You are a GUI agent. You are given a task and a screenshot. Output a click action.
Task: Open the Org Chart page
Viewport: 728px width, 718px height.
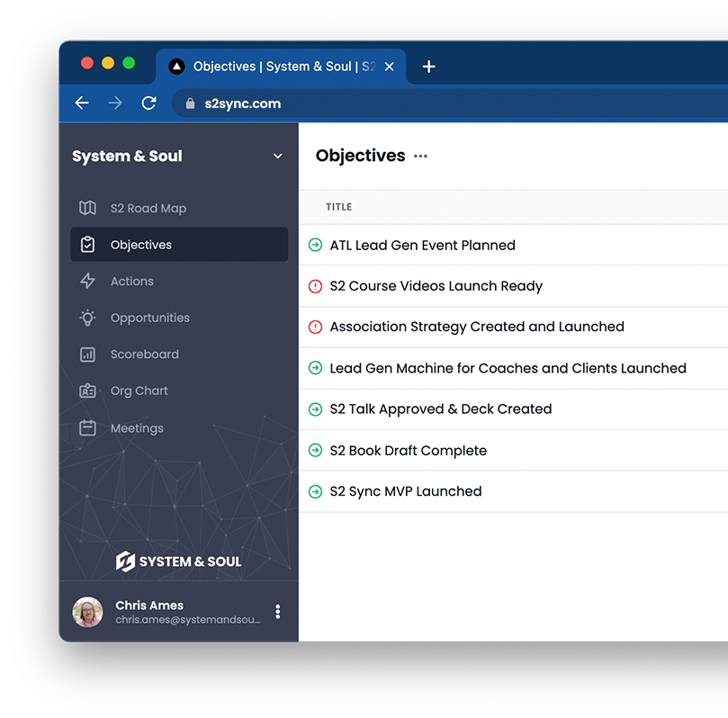click(179, 390)
